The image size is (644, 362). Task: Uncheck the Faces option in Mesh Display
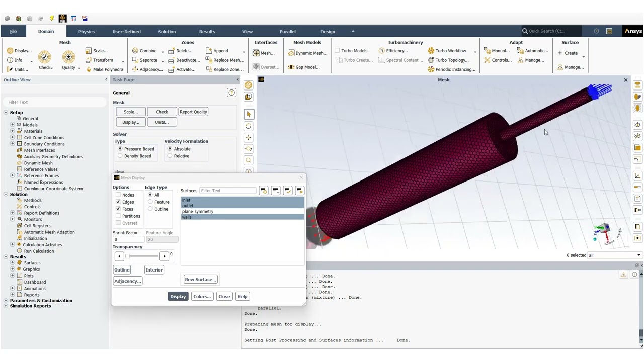pos(118,209)
